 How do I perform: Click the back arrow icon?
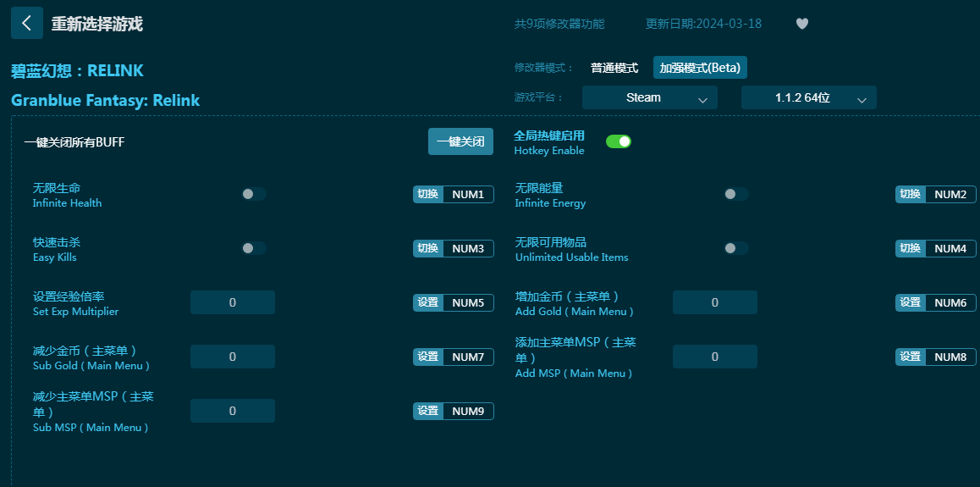pos(27,23)
